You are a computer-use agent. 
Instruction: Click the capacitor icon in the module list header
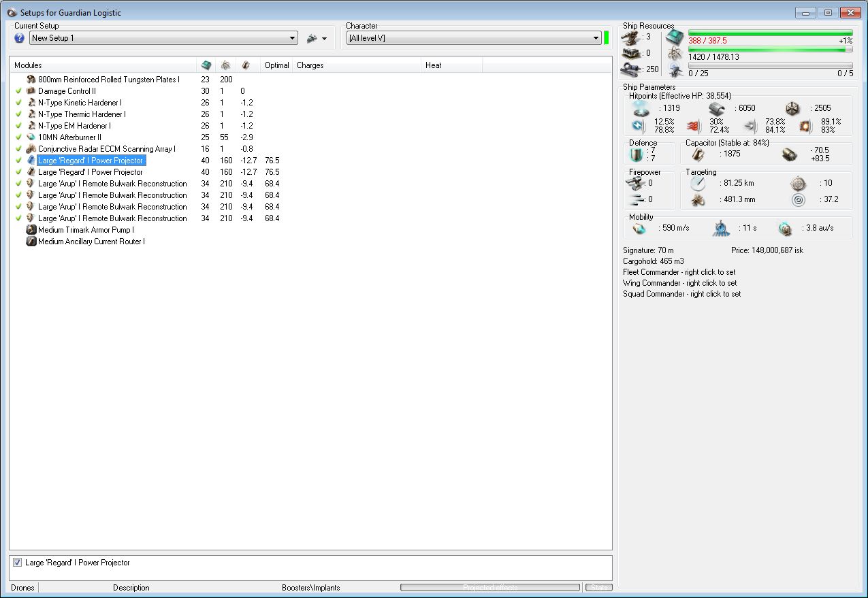pyautogui.click(x=245, y=65)
